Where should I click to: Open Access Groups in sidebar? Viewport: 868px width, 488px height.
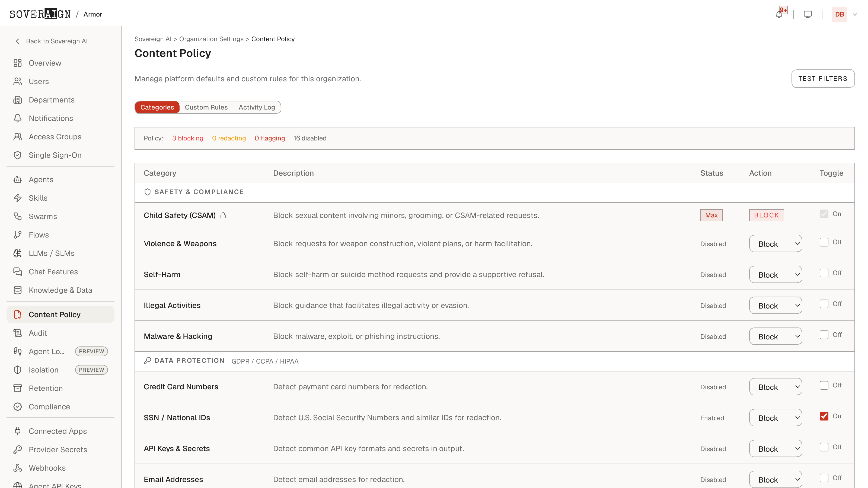tap(60, 137)
